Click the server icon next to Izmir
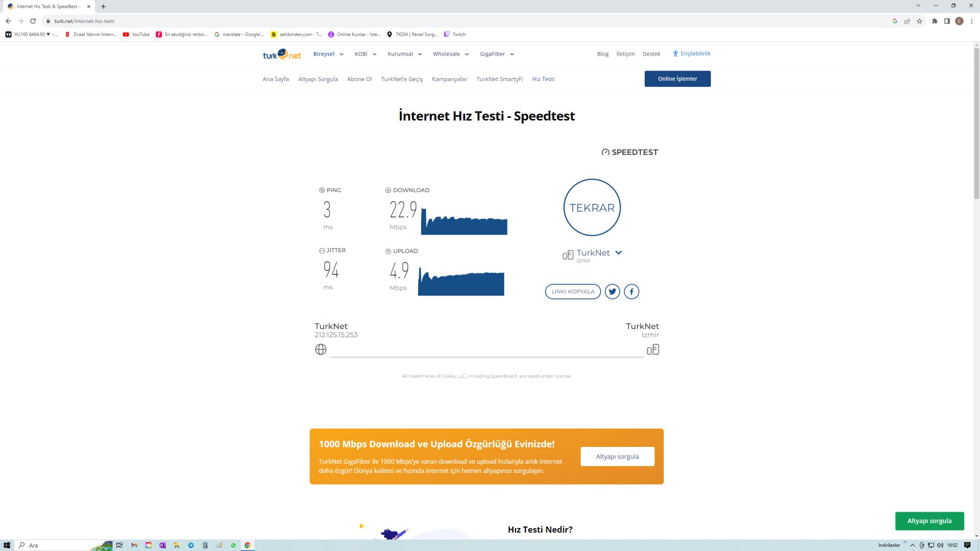The image size is (980, 551). pyautogui.click(x=653, y=349)
